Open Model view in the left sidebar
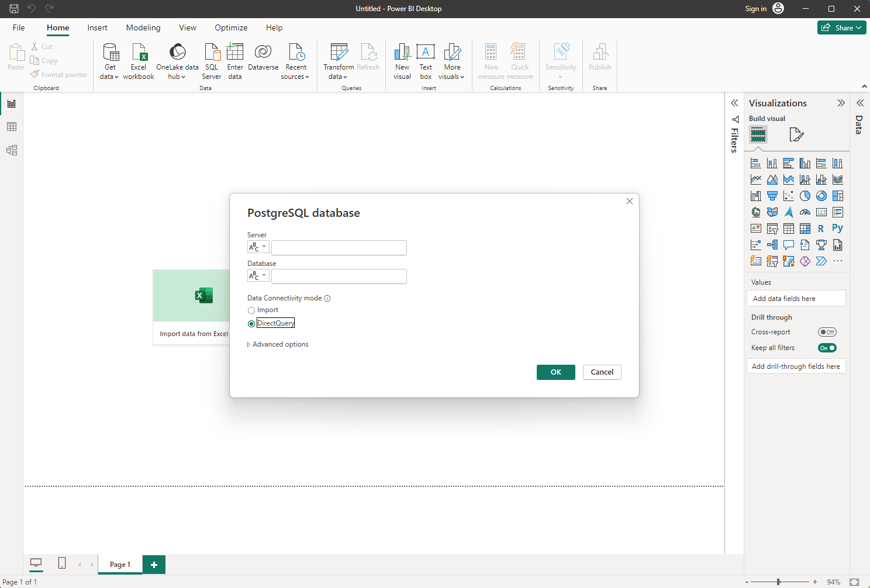870x588 pixels. [x=12, y=150]
